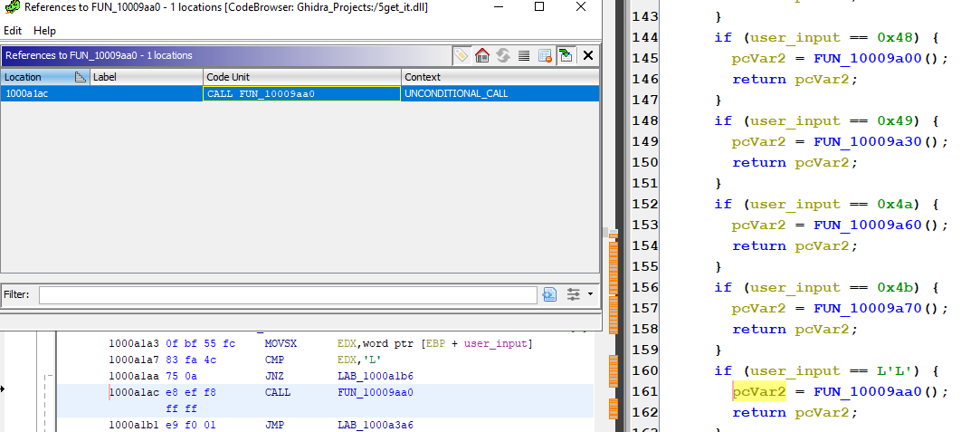This screenshot has width=980, height=432.
Task: Click FUN_10009a00 call in decompiler
Action: (868, 58)
